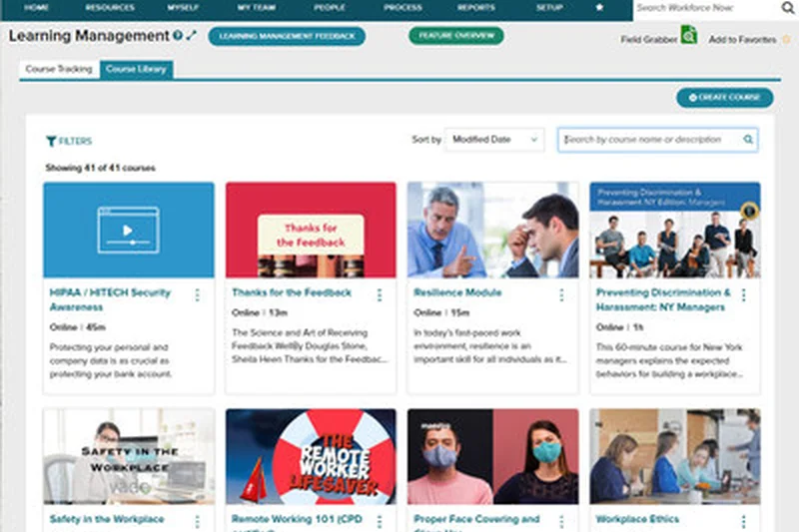Click the magnifier icon in course search box
This screenshot has height=532, width=799.
click(x=748, y=140)
